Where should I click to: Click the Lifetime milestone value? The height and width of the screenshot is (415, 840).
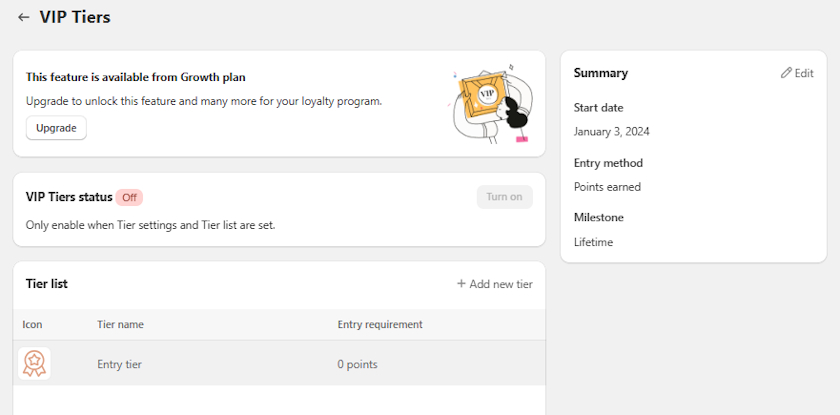pos(594,241)
